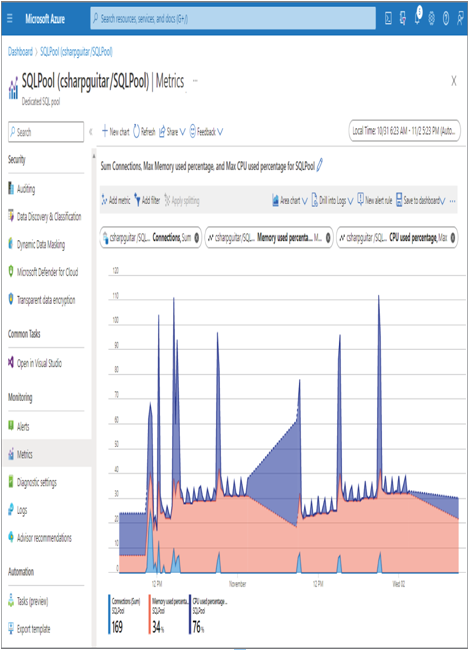Click the search resources, services, and docs box
Viewport: 468px width, 650px height.
[x=233, y=19]
